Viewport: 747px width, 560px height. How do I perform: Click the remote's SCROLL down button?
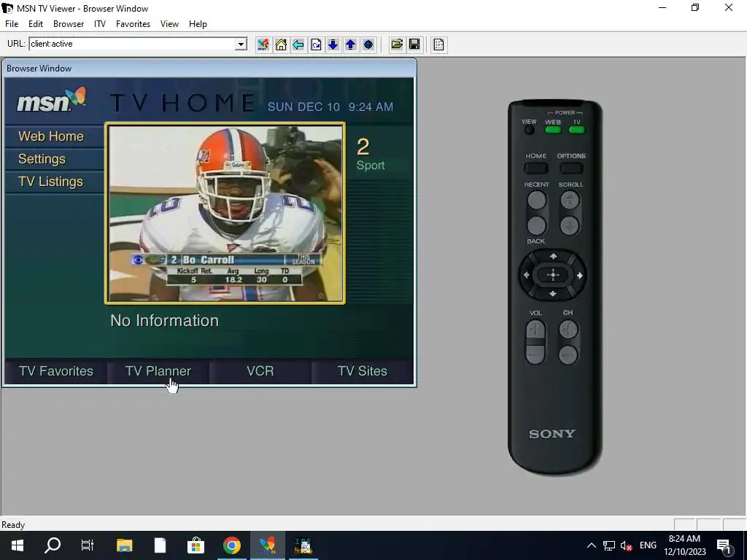click(570, 226)
